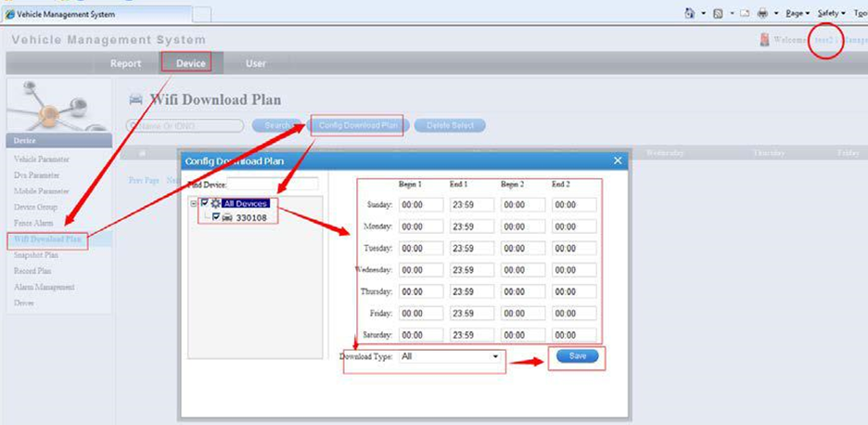Click Sunday End 1 time field
The width and height of the screenshot is (868, 425).
click(x=472, y=205)
